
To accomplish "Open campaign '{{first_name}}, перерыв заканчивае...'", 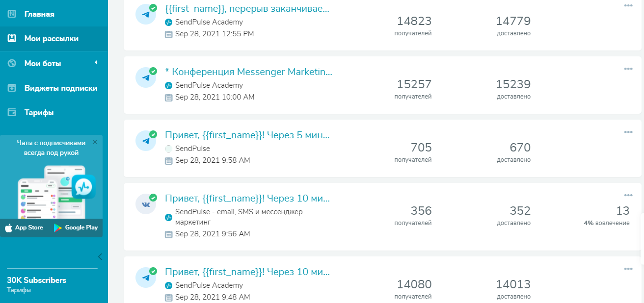I will (247, 9).
